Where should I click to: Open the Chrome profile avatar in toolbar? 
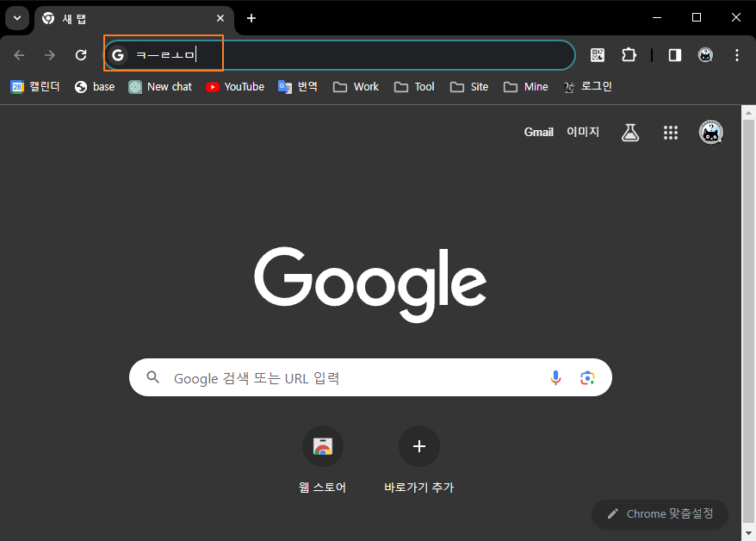705,55
